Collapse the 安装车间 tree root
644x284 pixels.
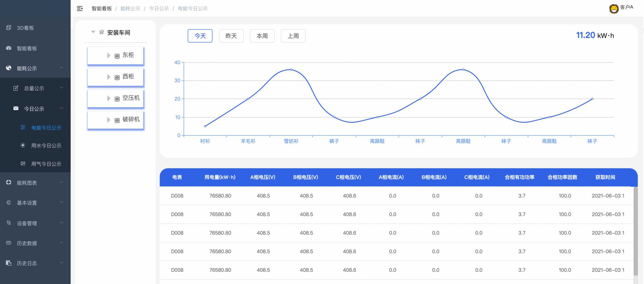(93, 32)
